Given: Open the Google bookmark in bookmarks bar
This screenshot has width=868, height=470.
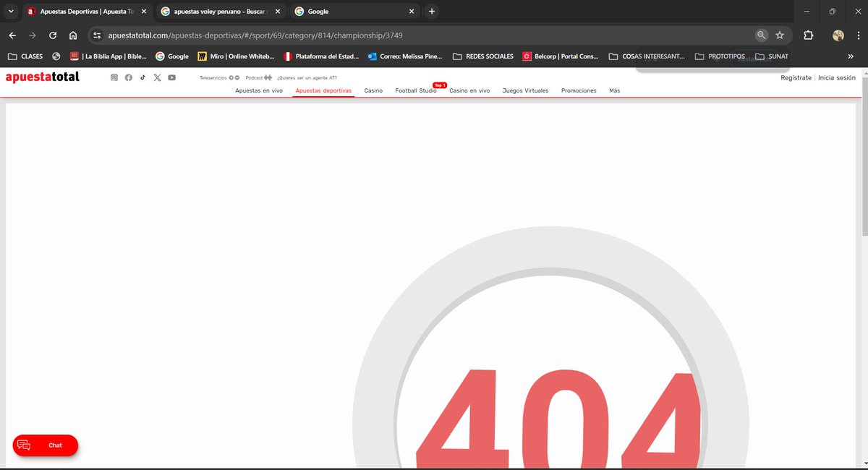Looking at the screenshot, I should click(x=172, y=56).
